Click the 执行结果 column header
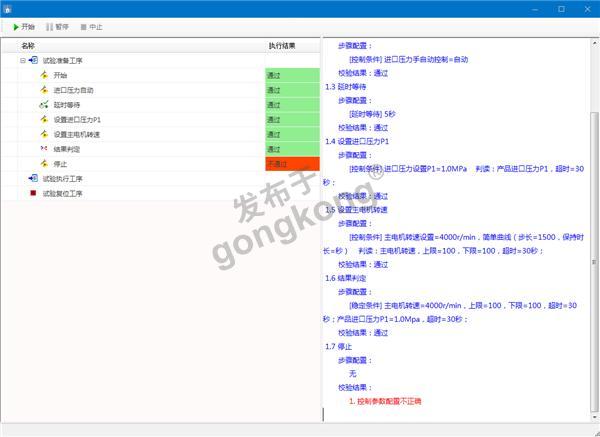The image size is (600, 437). (x=282, y=46)
